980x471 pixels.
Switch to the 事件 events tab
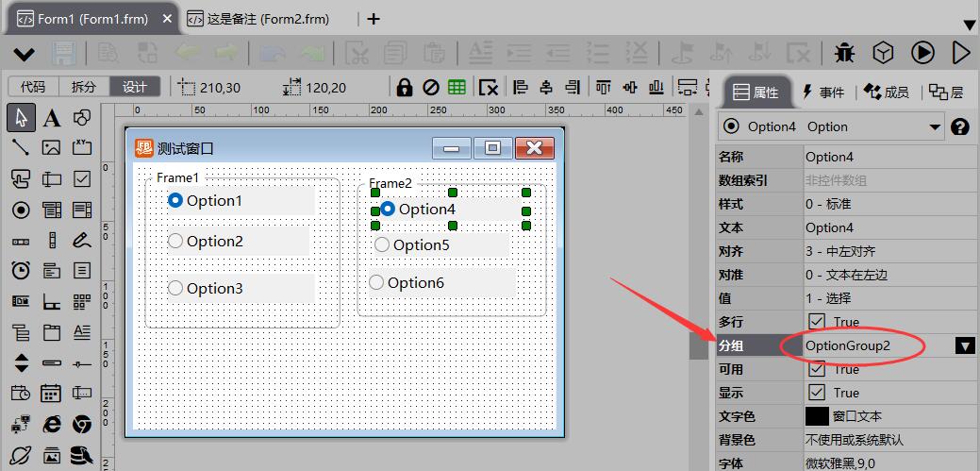point(822,92)
